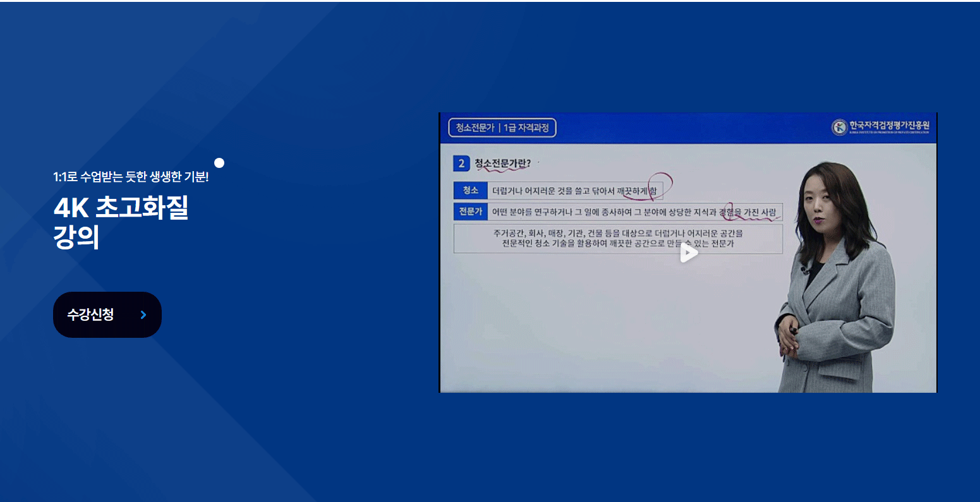Click the 1:1로 수업받는 듯한 생생한 기분! subtitle
Image resolution: width=980 pixels, height=502 pixels.
coord(131,177)
